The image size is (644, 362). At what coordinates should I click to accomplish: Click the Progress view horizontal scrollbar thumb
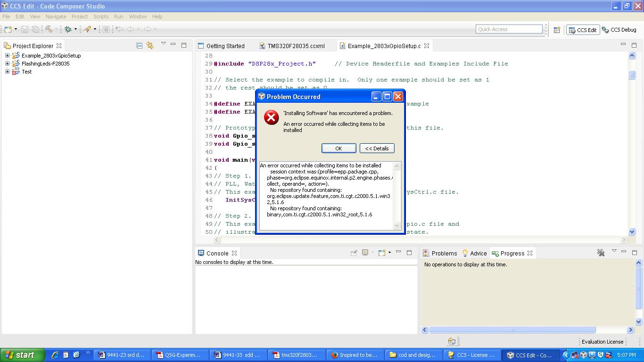click(x=512, y=330)
